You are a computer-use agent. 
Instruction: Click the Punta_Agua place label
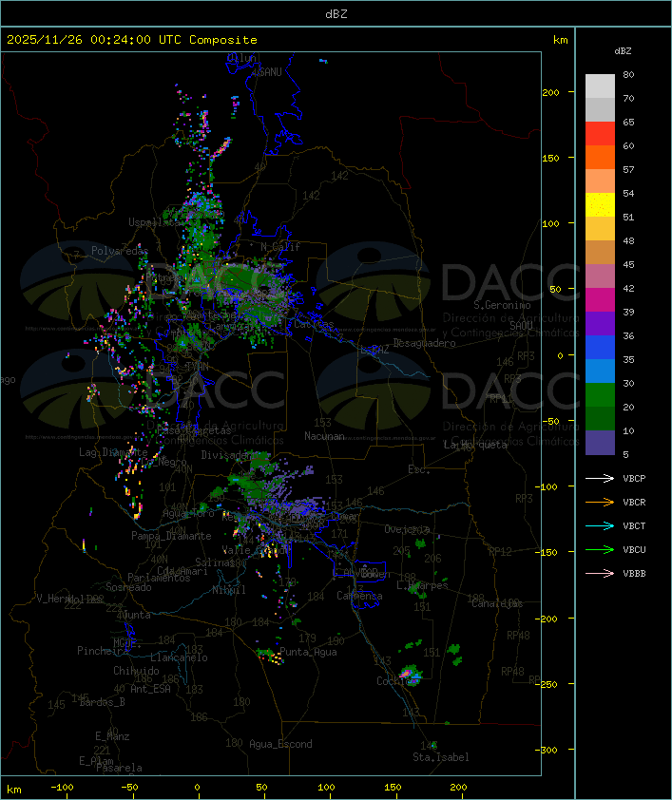coord(308,652)
